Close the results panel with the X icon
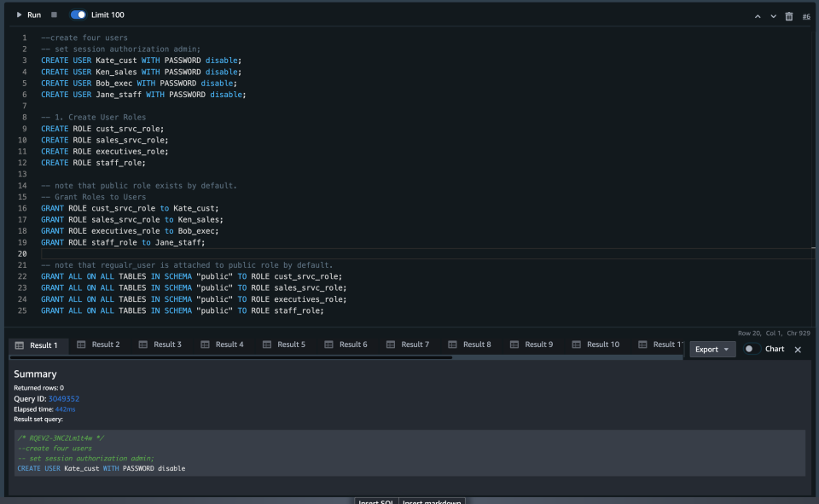Image resolution: width=819 pixels, height=504 pixels. [x=798, y=349]
